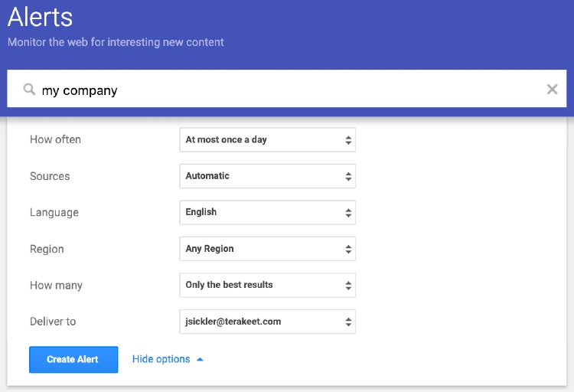Click the Create Alert button

(x=73, y=359)
